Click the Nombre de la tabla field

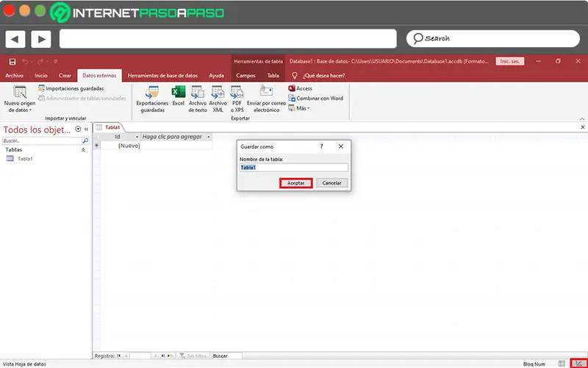tap(294, 168)
